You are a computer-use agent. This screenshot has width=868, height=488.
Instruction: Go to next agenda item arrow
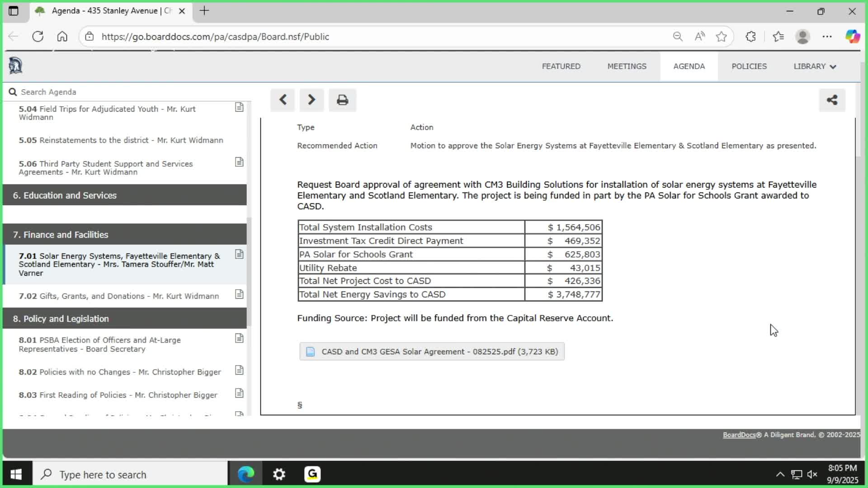(311, 100)
